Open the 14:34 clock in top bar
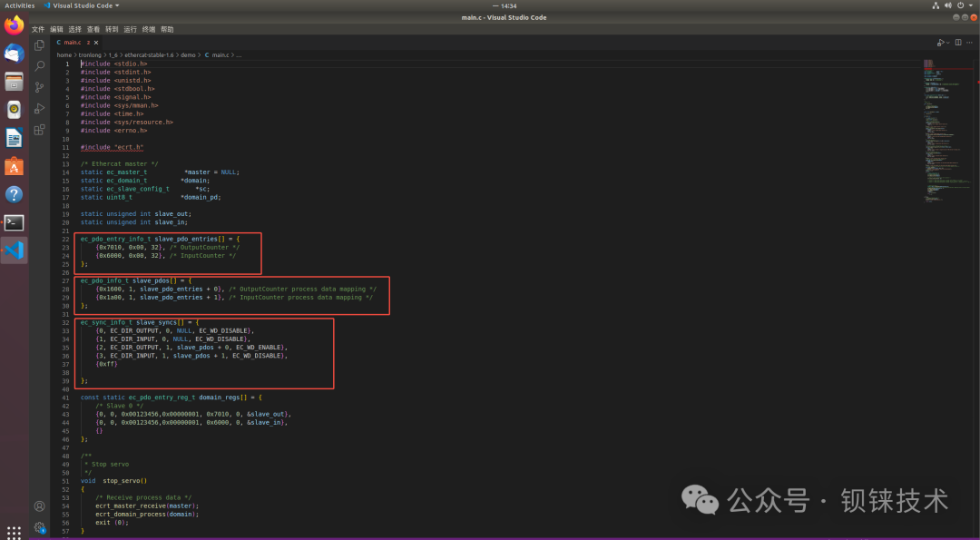 point(505,5)
